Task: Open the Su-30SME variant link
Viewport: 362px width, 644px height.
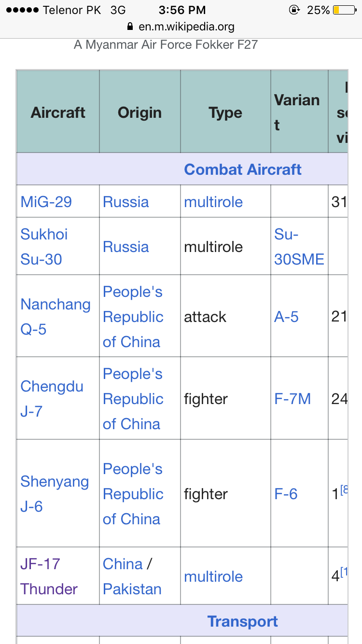Action: pyautogui.click(x=299, y=247)
